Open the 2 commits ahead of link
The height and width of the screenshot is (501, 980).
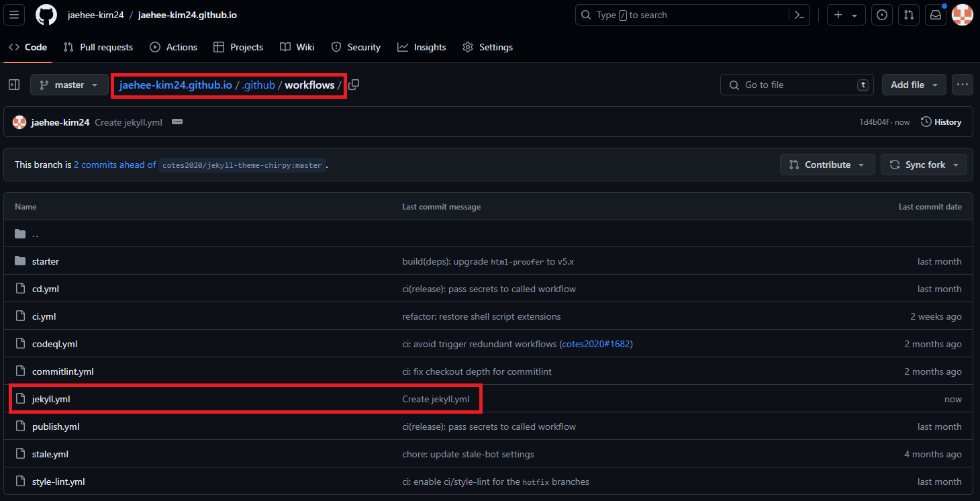tap(115, 165)
